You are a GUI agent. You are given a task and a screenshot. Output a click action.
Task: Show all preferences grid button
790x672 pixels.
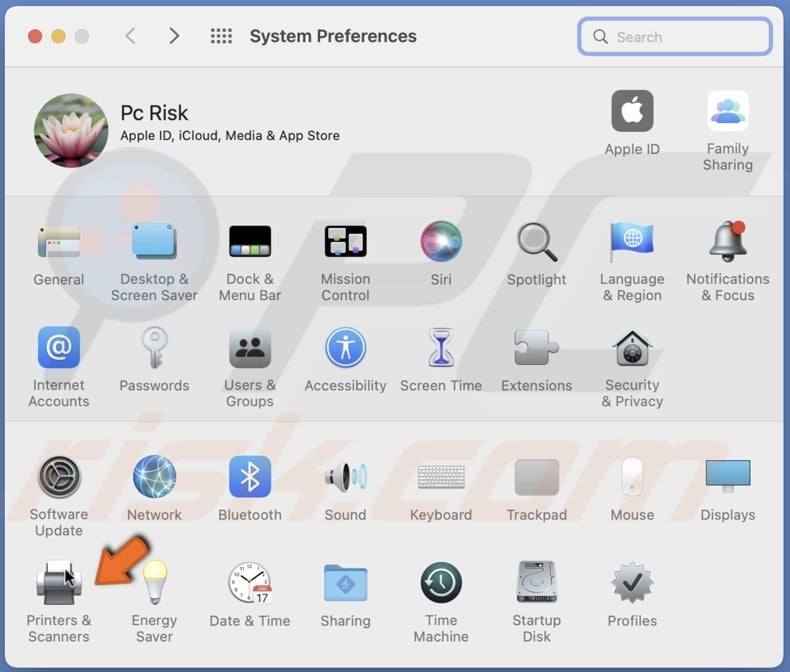tap(221, 36)
